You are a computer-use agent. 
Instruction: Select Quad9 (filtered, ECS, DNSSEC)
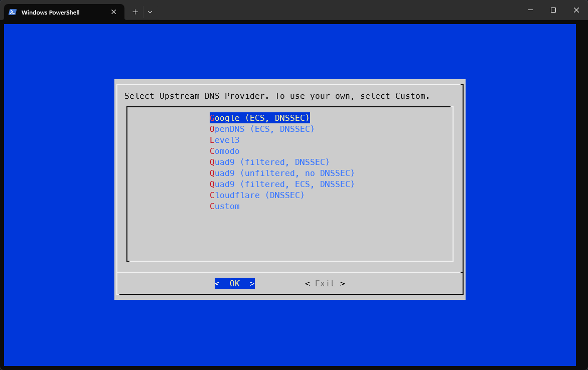(282, 184)
